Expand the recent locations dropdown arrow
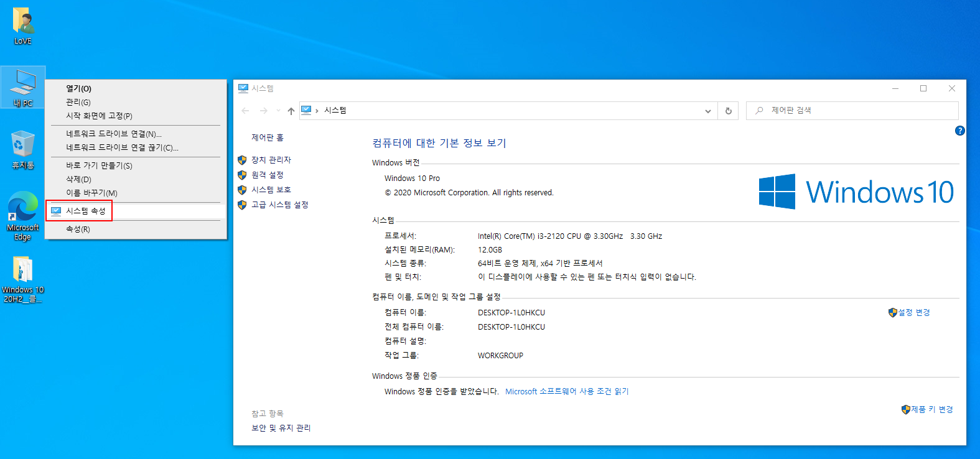The height and width of the screenshot is (459, 980). (x=278, y=111)
